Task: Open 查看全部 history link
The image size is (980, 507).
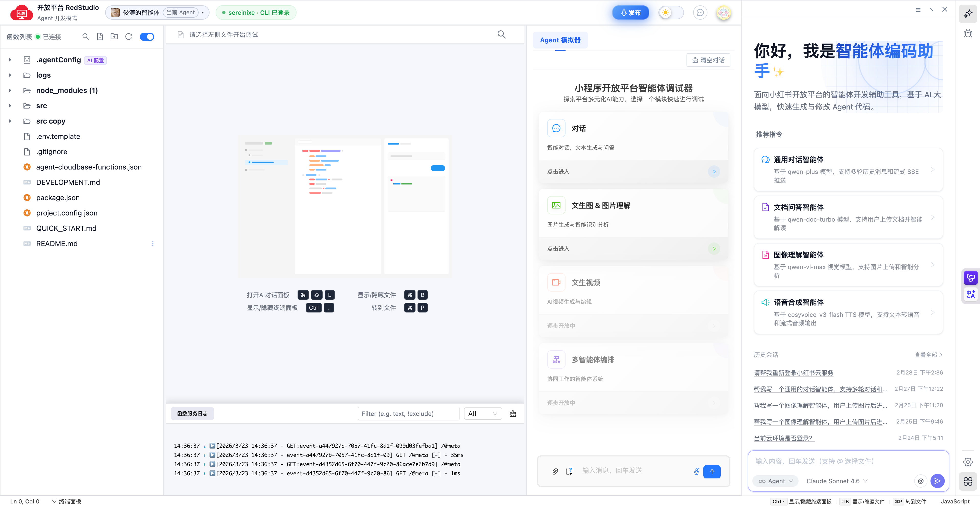Action: coord(928,355)
